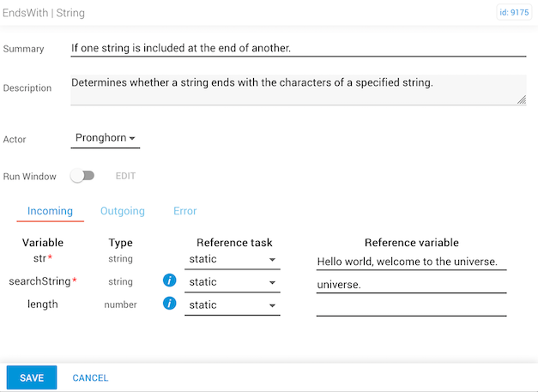Click EDIT next to Run Window
The height and width of the screenshot is (392, 538).
point(125,176)
